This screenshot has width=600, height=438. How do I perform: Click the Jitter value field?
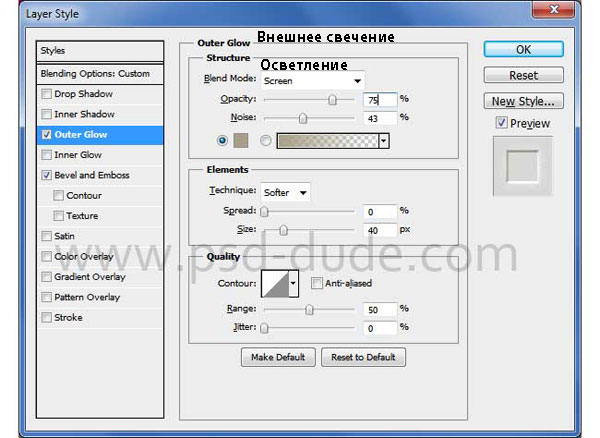(x=380, y=328)
